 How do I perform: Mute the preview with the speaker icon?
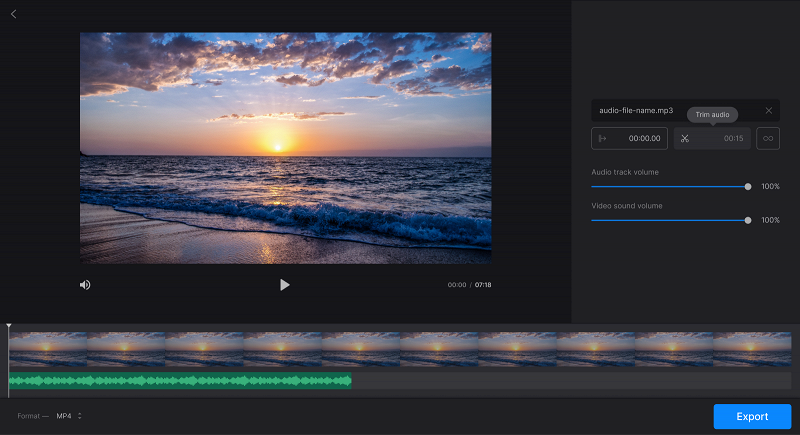coord(85,285)
